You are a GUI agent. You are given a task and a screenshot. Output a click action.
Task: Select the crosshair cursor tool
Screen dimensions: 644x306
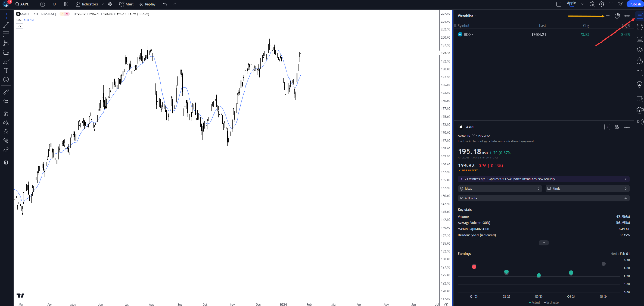point(6,16)
